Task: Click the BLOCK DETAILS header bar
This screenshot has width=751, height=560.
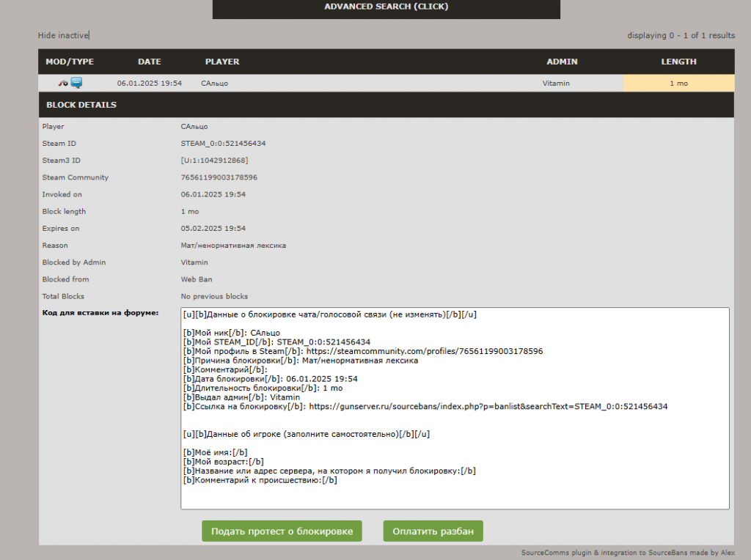Action: point(386,105)
